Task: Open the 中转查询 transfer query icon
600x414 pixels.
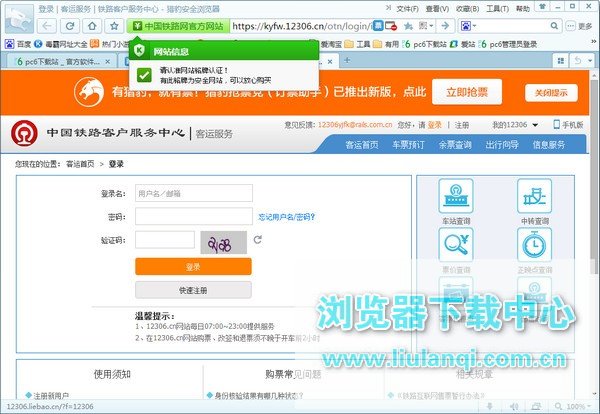Action: point(535,196)
